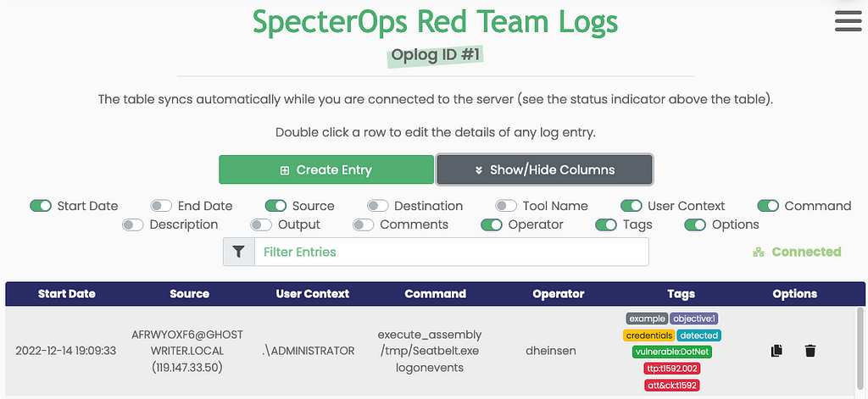Disable the Operator column switch
This screenshot has width=868, height=399.
click(x=492, y=224)
